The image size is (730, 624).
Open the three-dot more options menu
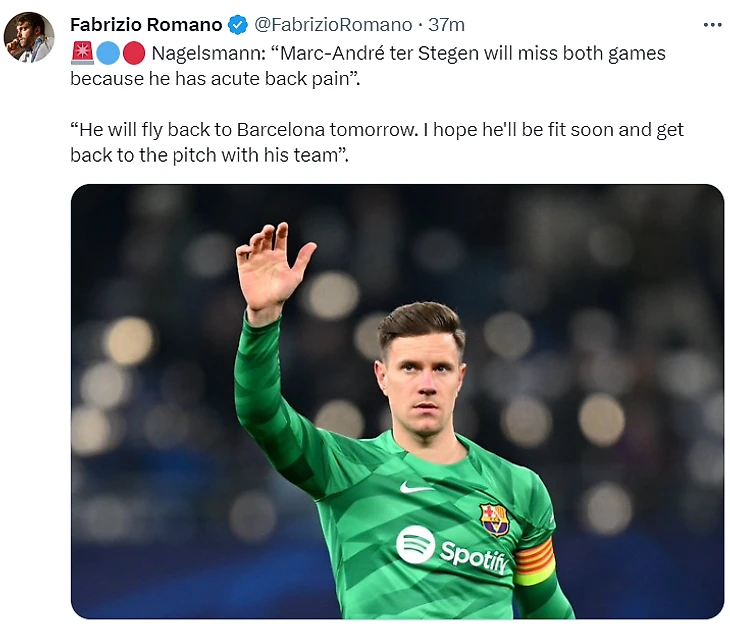point(711,24)
